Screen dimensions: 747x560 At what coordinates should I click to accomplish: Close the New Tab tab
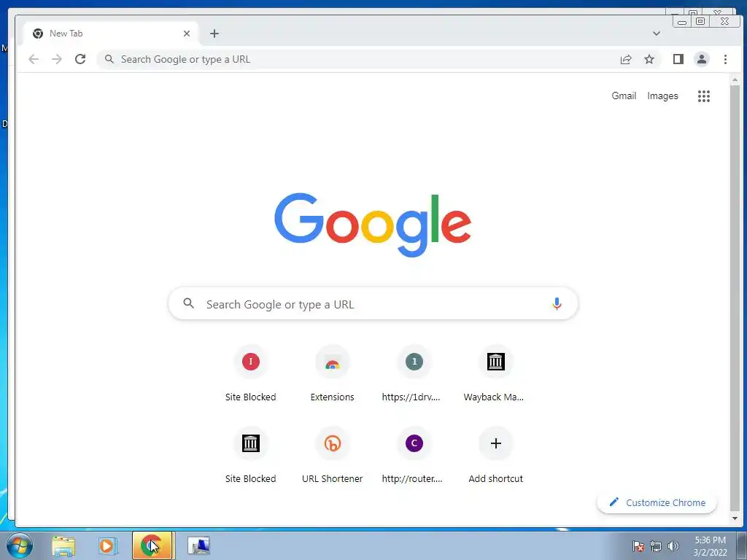point(187,34)
